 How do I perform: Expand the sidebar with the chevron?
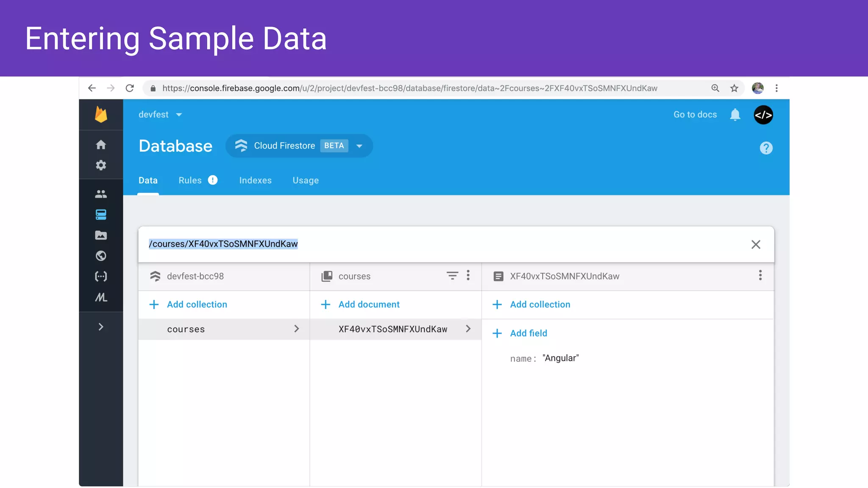pyautogui.click(x=101, y=327)
